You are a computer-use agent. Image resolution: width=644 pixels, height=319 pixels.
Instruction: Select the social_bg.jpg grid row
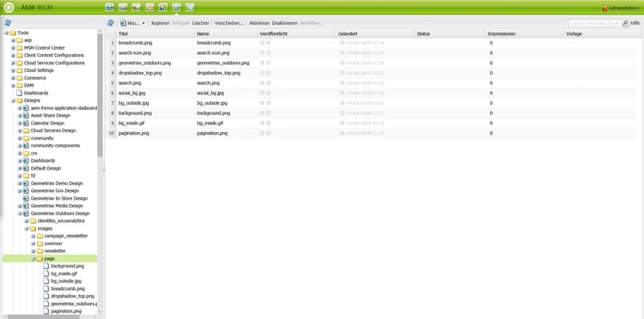371,93
